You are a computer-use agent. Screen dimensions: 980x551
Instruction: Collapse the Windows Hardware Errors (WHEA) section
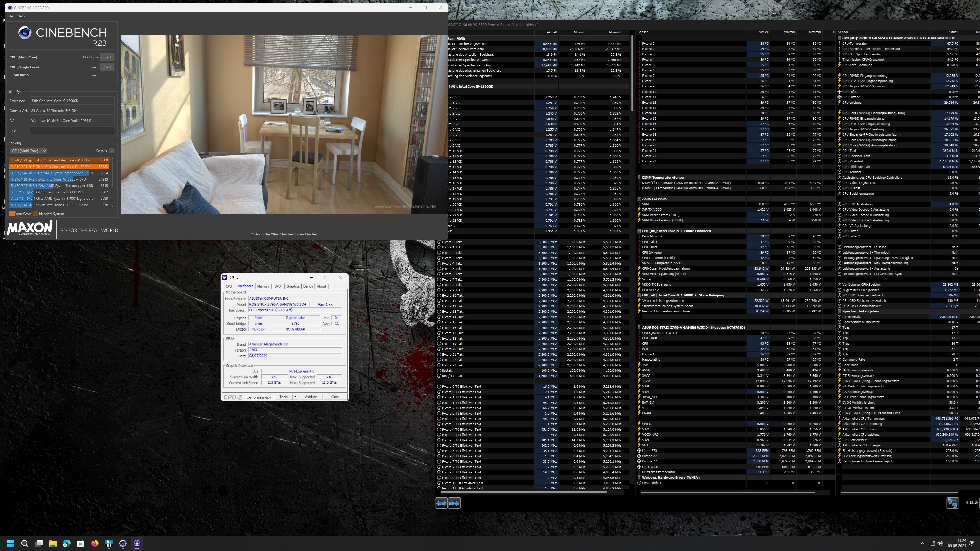pos(639,477)
